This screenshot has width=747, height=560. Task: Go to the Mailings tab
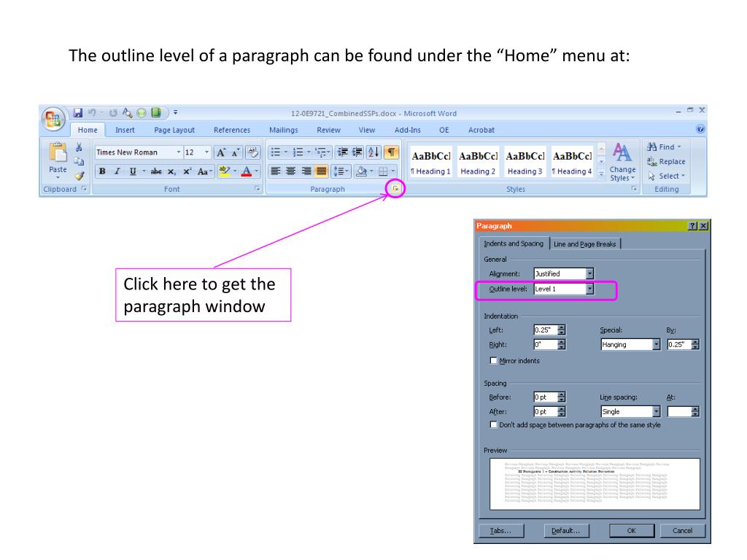pos(284,130)
